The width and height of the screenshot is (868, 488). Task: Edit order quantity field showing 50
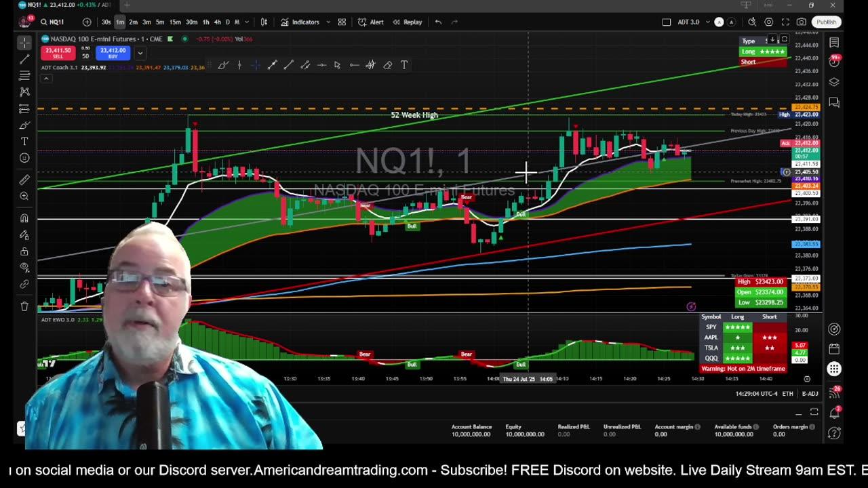pyautogui.click(x=85, y=56)
